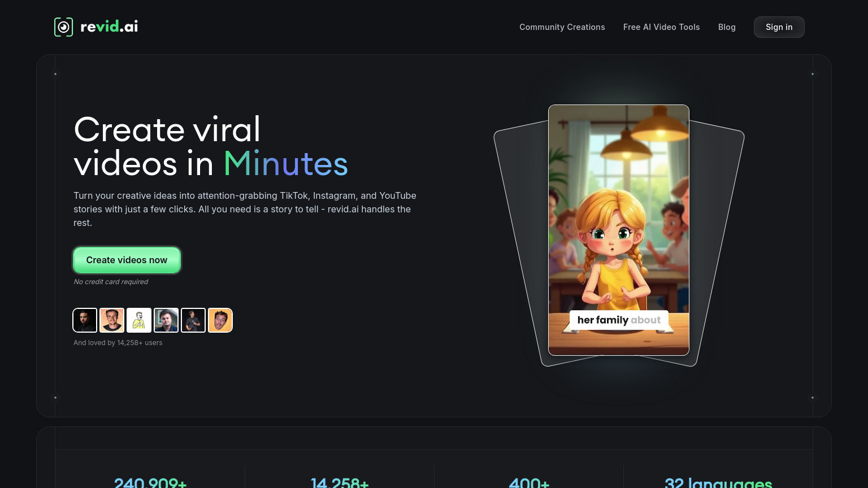
Task: Select the 'No credit card required' text
Action: coord(111,281)
